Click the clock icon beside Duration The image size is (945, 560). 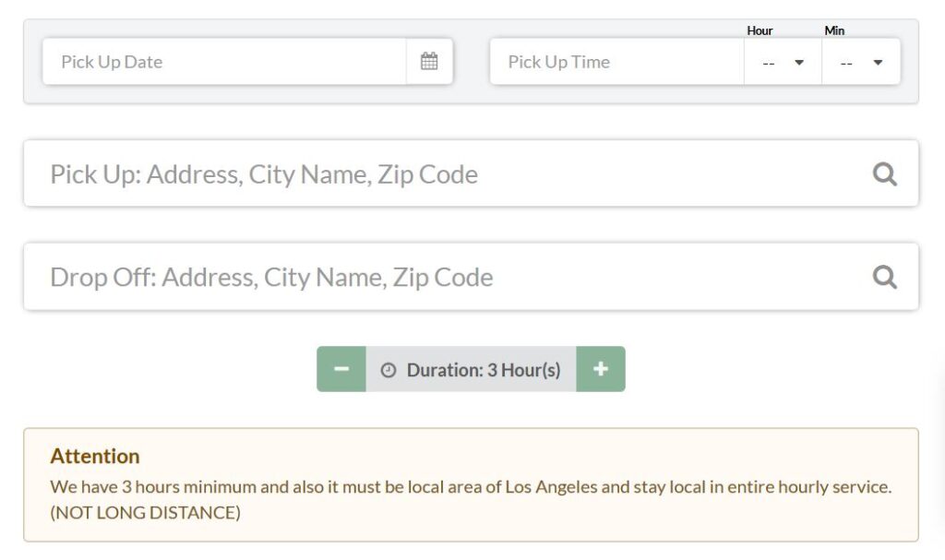[x=389, y=370]
